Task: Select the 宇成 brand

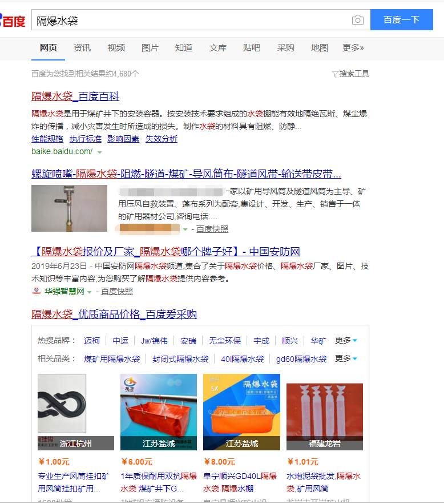Action: point(261,341)
